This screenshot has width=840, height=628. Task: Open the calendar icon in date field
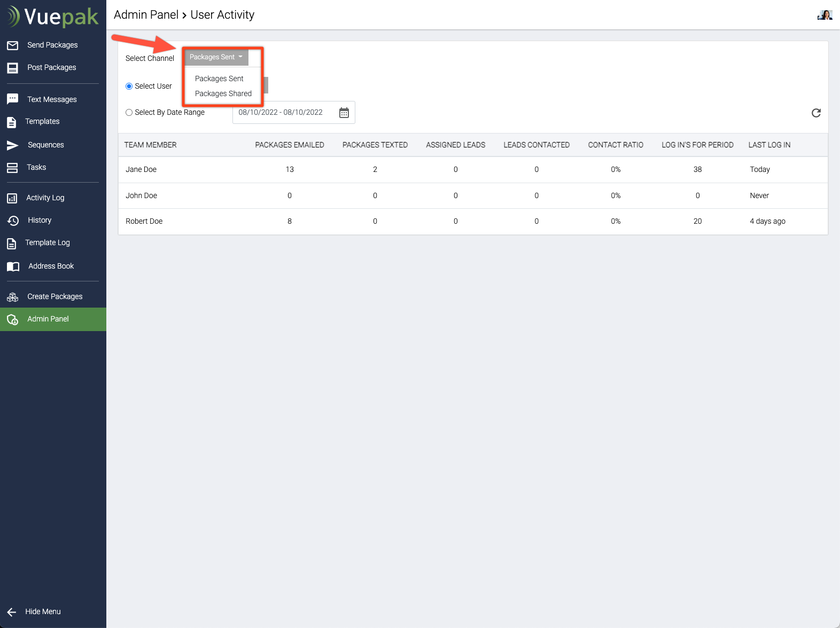tap(344, 113)
